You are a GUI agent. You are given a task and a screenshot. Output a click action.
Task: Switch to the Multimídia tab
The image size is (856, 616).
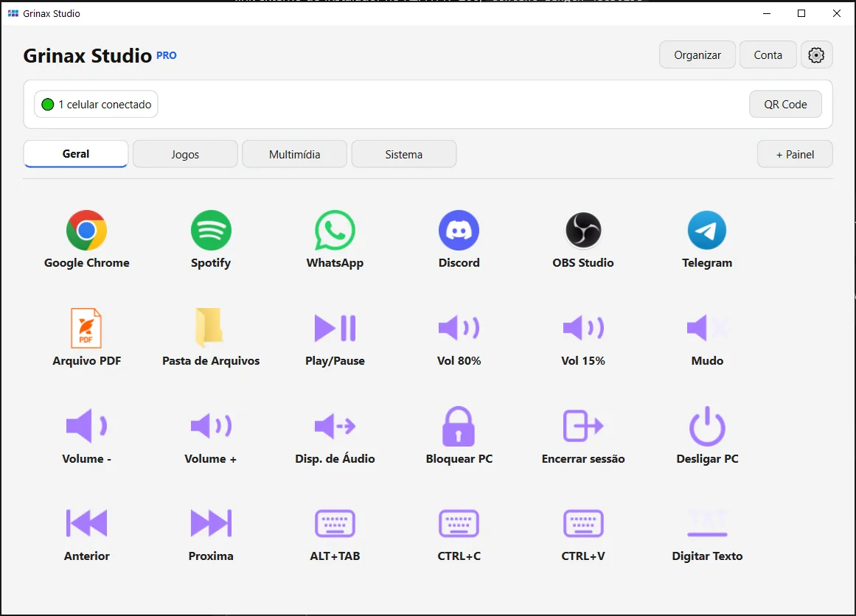(x=294, y=154)
